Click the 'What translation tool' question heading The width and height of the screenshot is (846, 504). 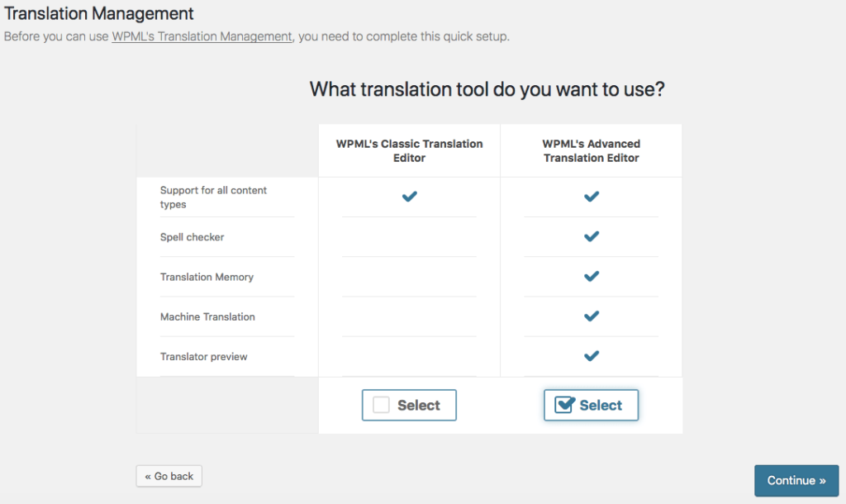[x=487, y=89]
